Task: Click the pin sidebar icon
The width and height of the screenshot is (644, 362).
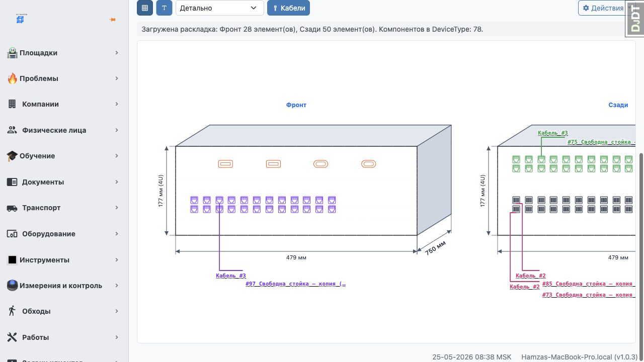Action: (112, 20)
